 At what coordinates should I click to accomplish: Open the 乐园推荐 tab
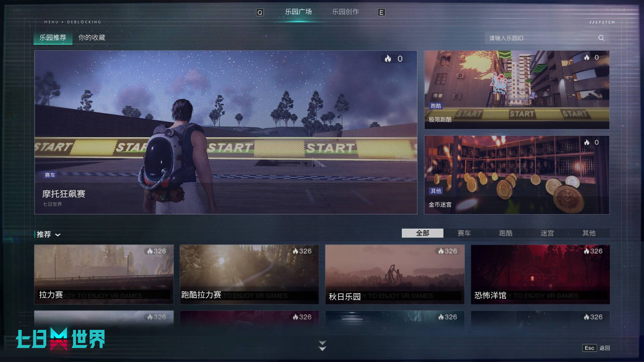pyautogui.click(x=53, y=38)
